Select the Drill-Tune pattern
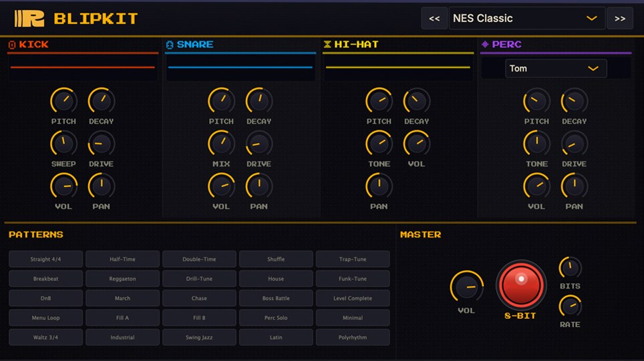Screen dimensions: 644x361 [x=199, y=279]
